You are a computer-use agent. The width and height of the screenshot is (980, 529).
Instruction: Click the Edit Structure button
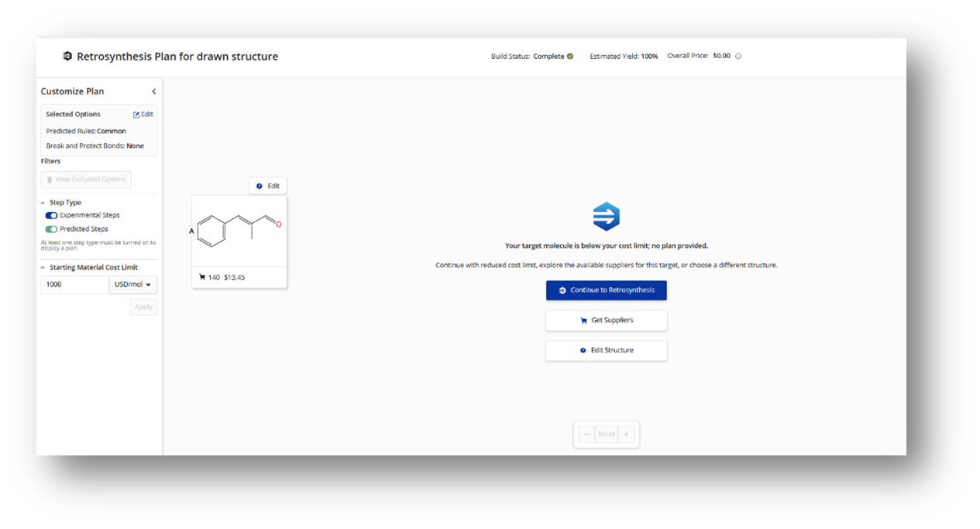[607, 351]
